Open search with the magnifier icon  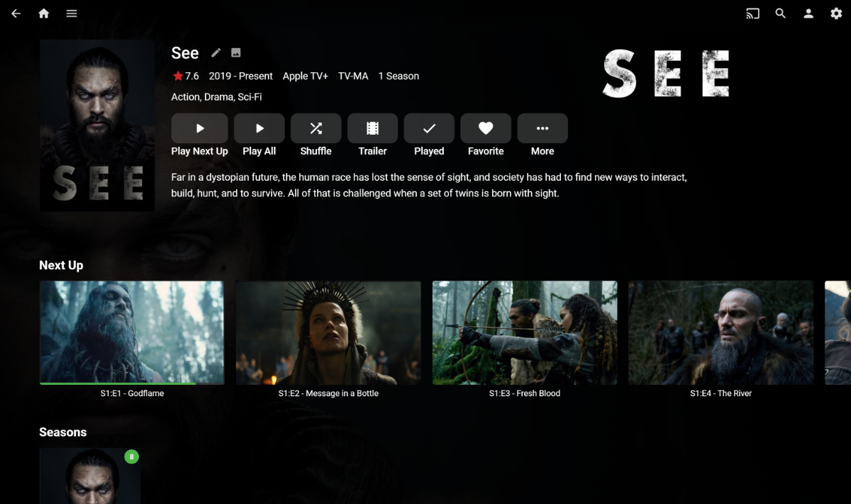click(x=781, y=13)
